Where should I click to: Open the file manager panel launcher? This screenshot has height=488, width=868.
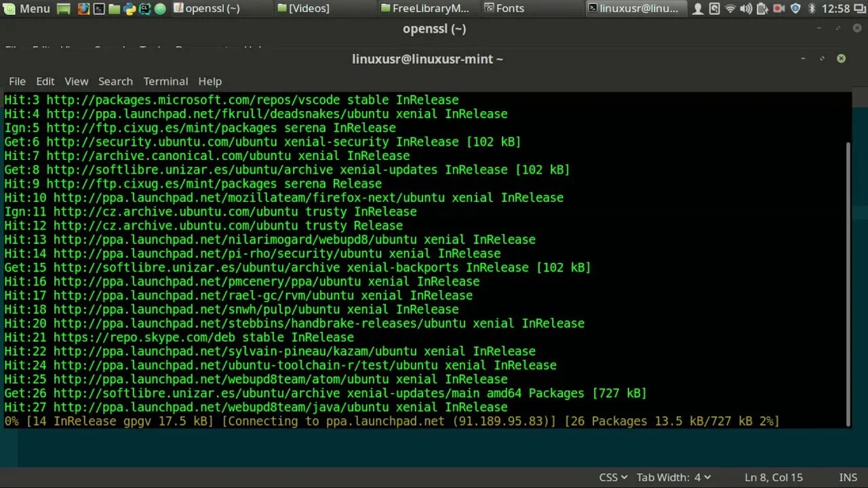coord(114,8)
